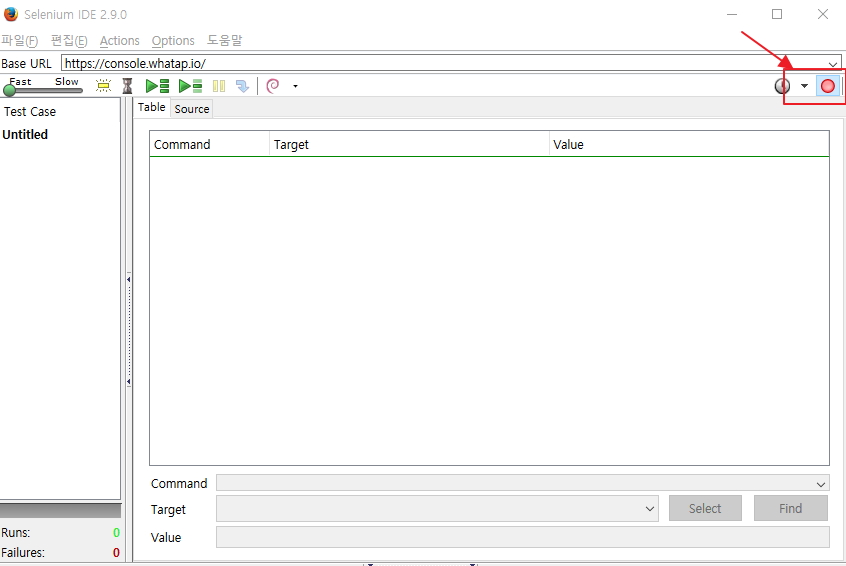
Task: Click the Firefox icon in title bar
Action: 11,14
